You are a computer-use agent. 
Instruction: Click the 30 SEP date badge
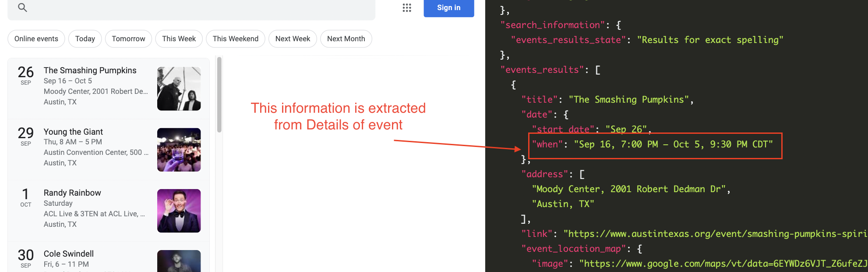pos(26,258)
